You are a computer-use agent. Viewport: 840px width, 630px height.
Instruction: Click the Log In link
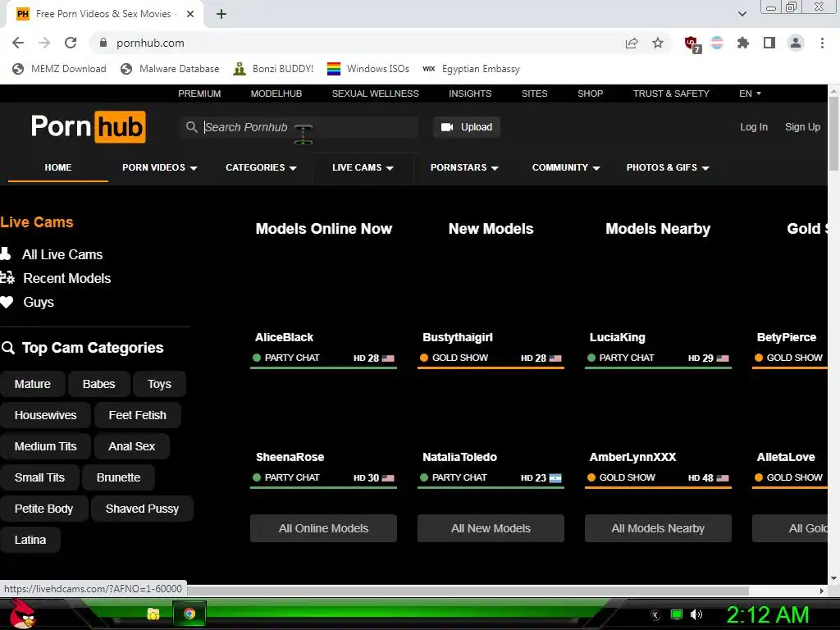click(x=754, y=127)
